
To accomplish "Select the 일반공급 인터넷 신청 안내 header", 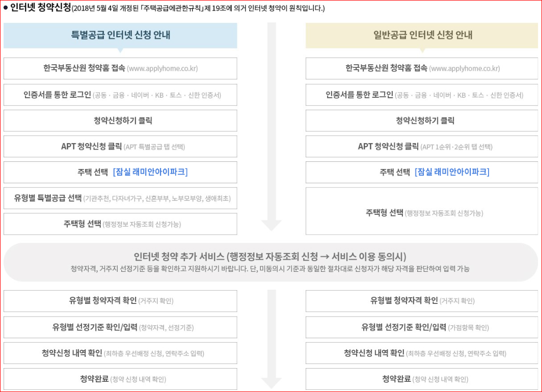I will tap(422, 36).
